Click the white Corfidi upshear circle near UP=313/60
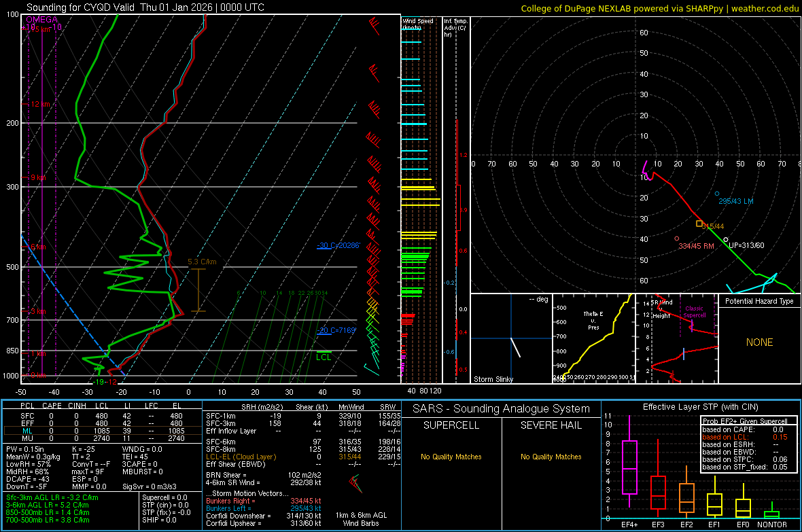This screenshot has height=532, width=802. click(725, 239)
